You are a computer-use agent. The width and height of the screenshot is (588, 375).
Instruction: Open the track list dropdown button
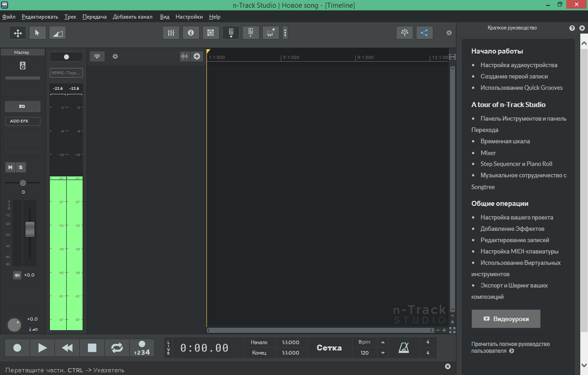(97, 56)
